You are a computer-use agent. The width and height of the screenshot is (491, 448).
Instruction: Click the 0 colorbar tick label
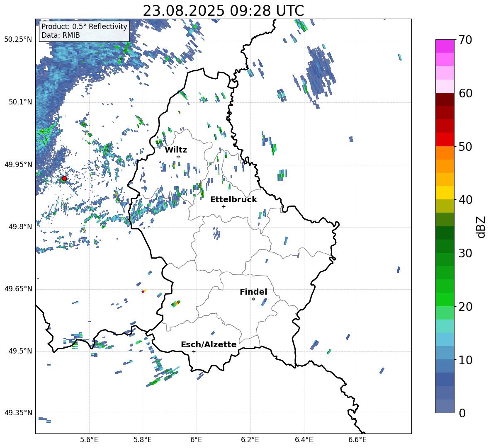pyautogui.click(x=462, y=413)
